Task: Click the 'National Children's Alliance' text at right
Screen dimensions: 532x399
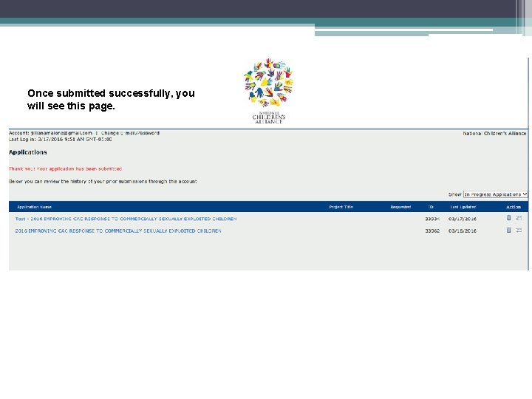Action: (494, 133)
